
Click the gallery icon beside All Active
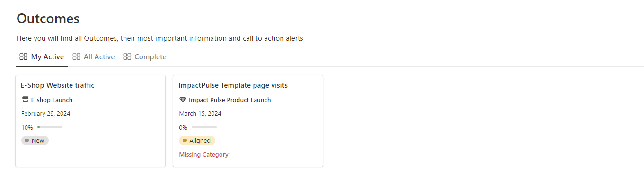[76, 57]
